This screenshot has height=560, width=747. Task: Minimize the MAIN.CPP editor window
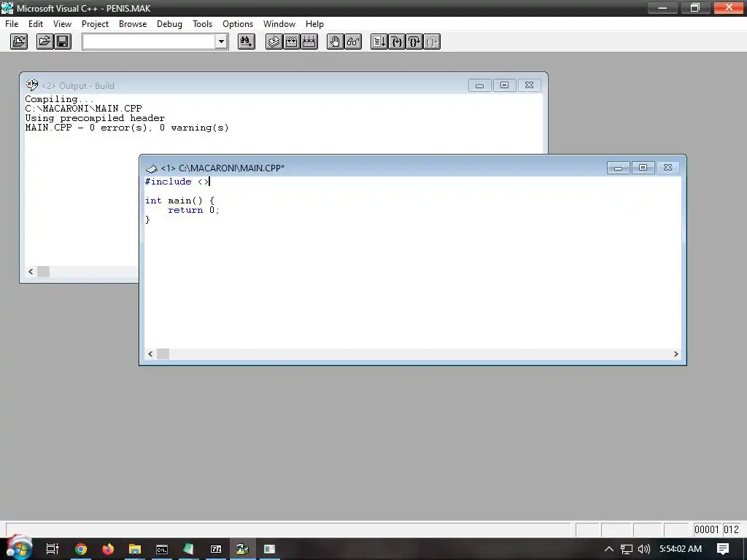click(x=618, y=168)
